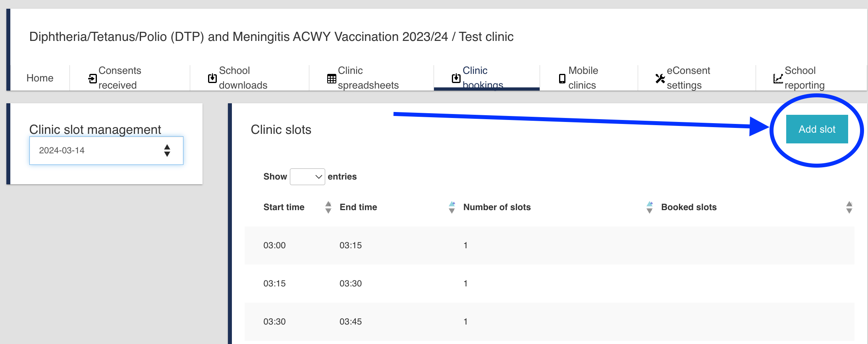Click the School downloads download icon
This screenshot has height=344, width=868.
coord(212,78)
